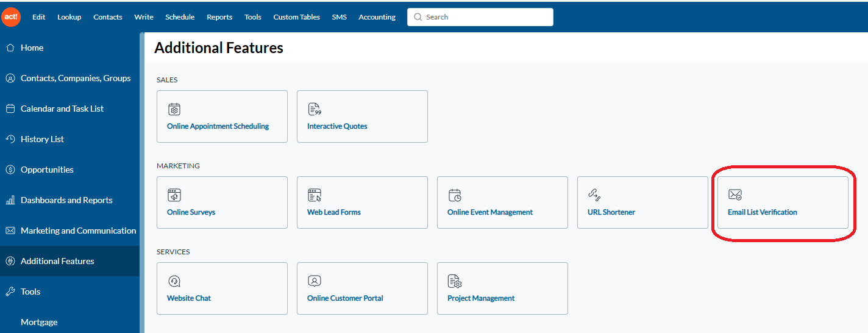
Task: Click the sidebar vertical scrollbar
Action: (142, 183)
